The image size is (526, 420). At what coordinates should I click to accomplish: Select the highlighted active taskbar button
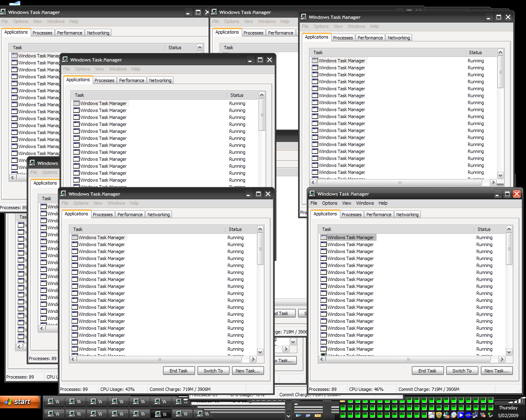[161, 414]
